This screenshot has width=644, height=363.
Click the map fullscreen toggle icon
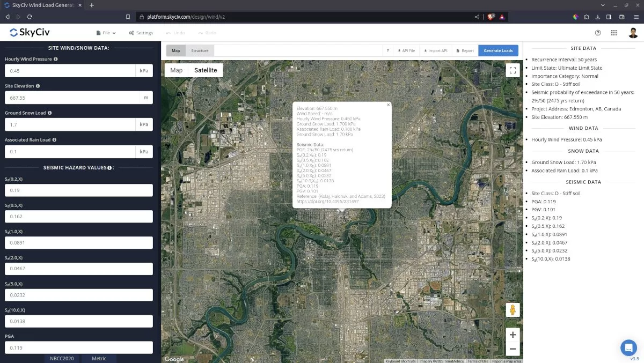[x=513, y=70]
